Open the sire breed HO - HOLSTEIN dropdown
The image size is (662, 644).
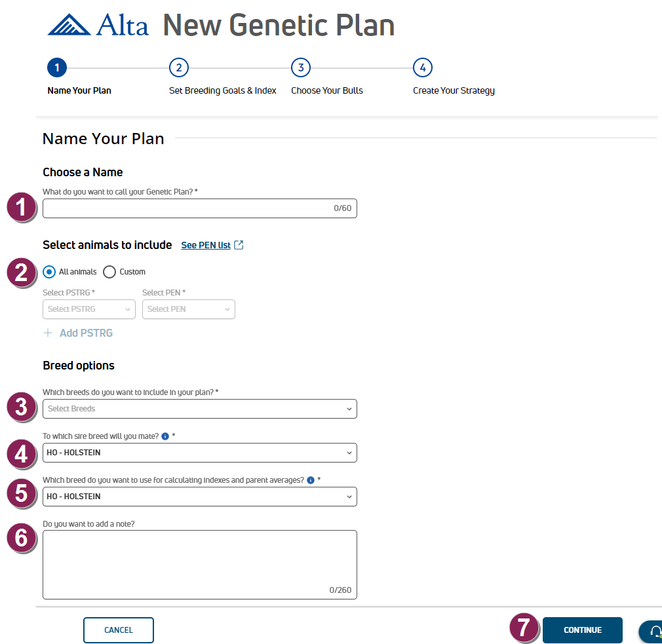point(200,453)
